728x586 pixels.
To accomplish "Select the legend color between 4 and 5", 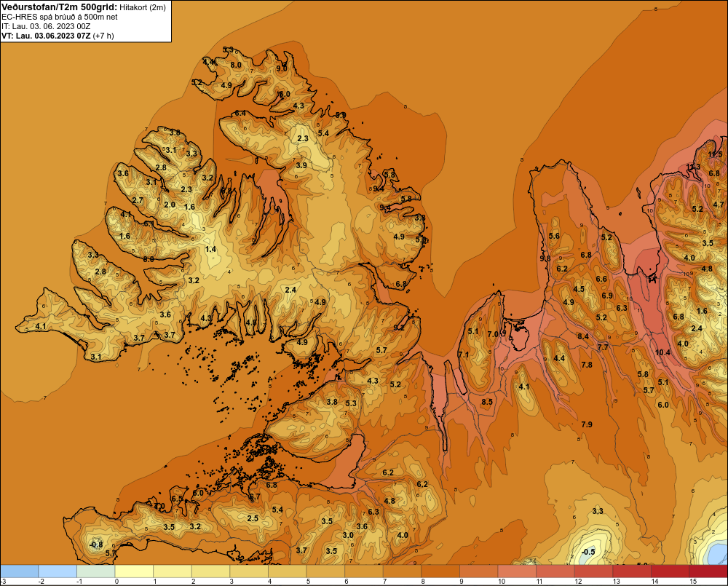I will (287, 571).
